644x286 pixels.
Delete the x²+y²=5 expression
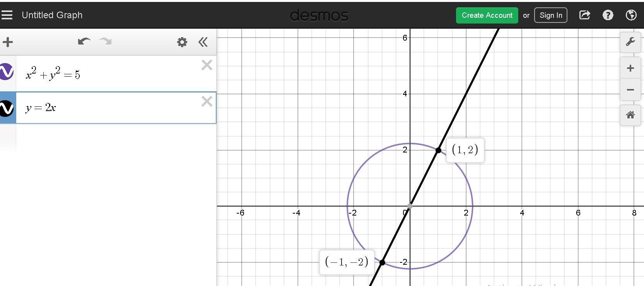click(x=207, y=65)
